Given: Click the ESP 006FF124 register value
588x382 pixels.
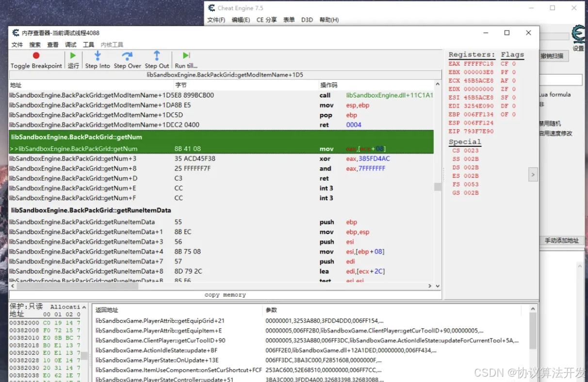Looking at the screenshot, I should click(471, 123).
